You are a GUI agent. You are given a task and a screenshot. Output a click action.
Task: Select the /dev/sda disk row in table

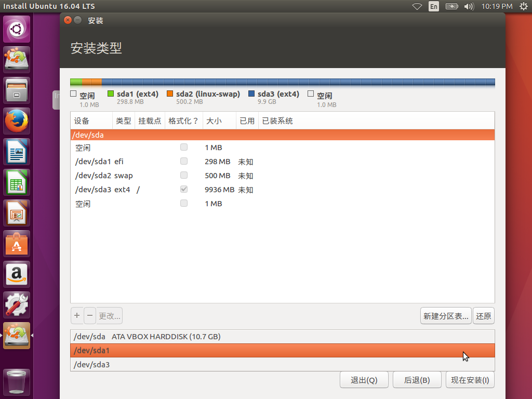pos(282,135)
